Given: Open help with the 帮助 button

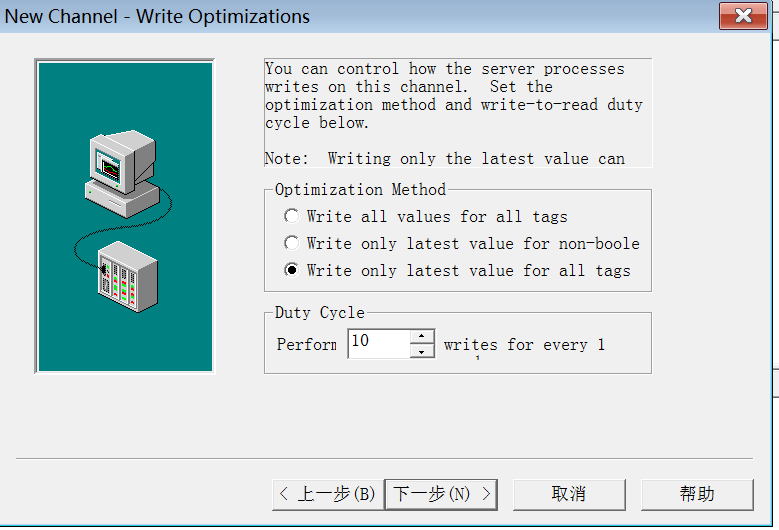Looking at the screenshot, I should click(697, 494).
